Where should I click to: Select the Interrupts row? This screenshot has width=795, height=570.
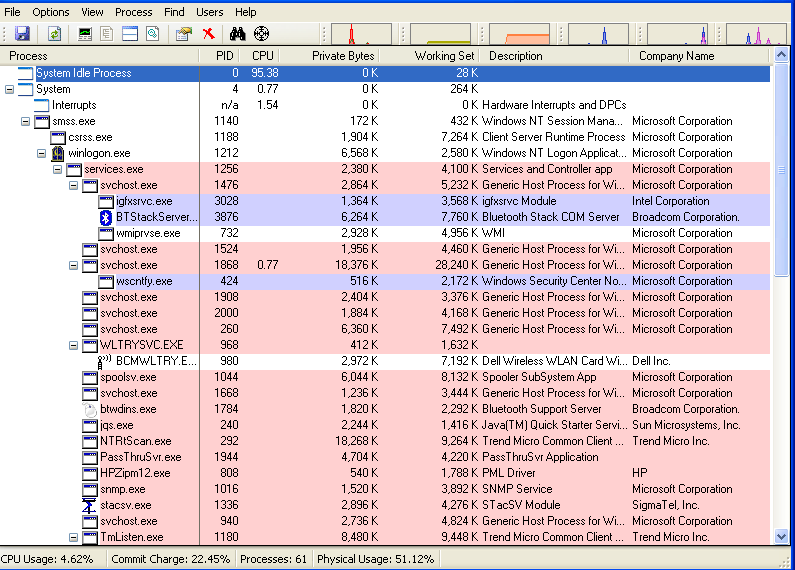click(x=385, y=105)
